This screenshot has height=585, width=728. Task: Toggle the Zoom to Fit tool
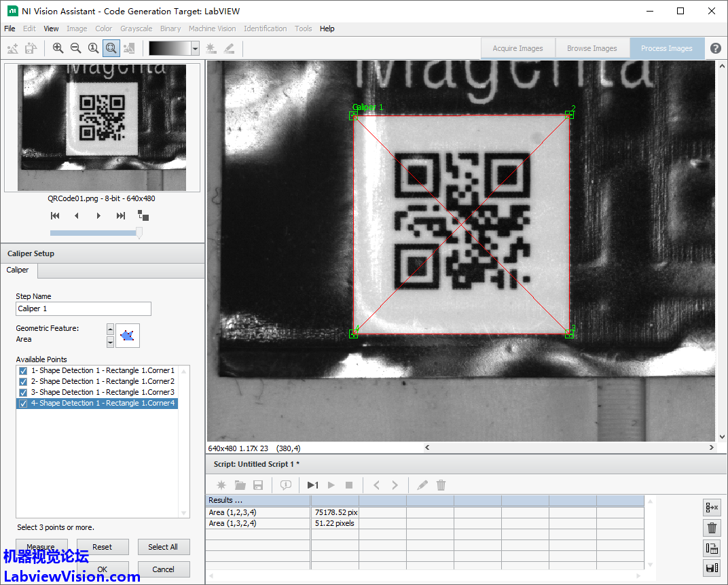(x=111, y=48)
